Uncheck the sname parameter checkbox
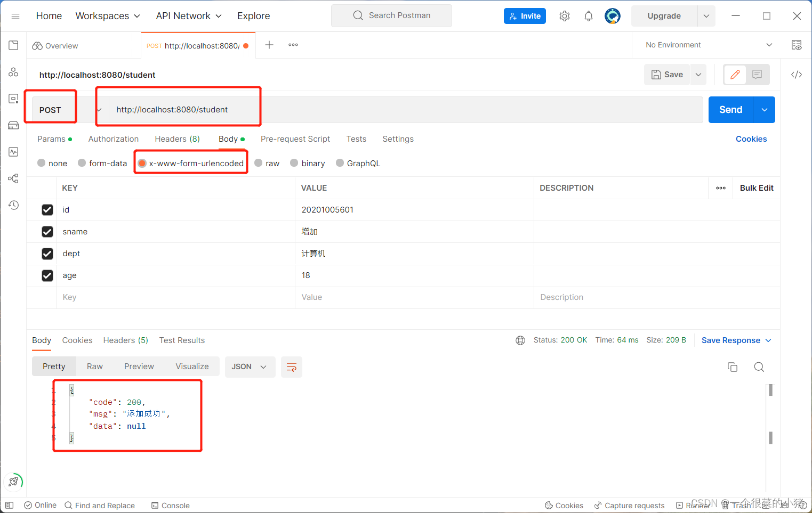The image size is (812, 513). (47, 232)
